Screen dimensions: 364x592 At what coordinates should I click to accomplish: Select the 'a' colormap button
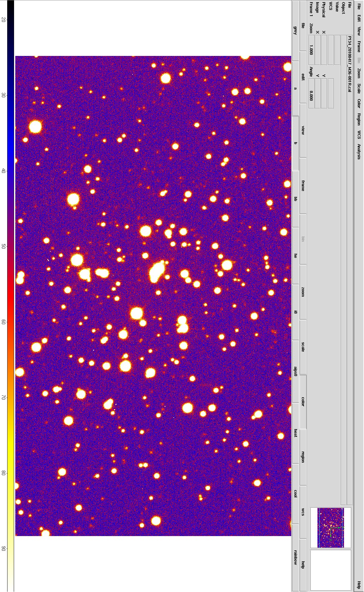click(295, 88)
